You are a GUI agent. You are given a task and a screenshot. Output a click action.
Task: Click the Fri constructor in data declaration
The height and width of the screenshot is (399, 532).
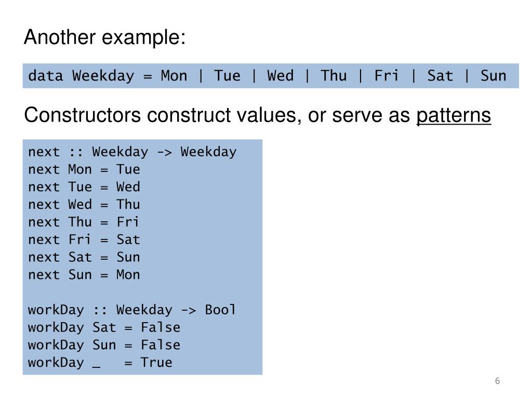387,75
